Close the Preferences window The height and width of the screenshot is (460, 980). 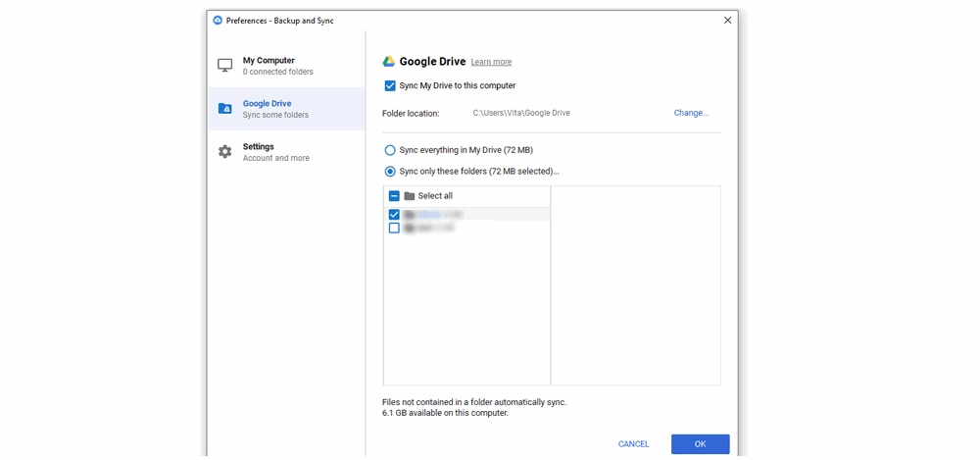[x=727, y=20]
